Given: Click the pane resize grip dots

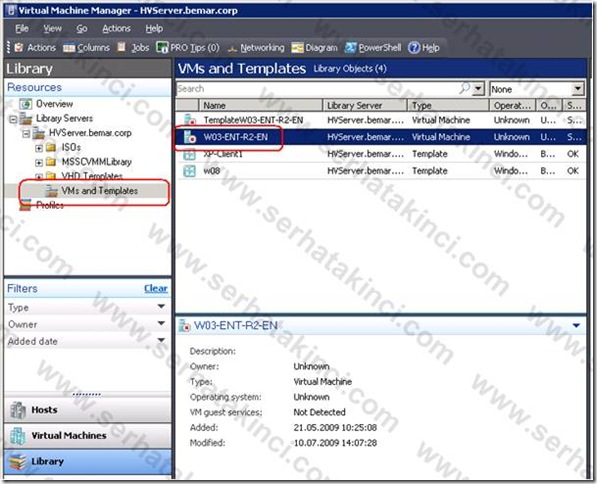Looking at the screenshot, I should tap(87, 395).
